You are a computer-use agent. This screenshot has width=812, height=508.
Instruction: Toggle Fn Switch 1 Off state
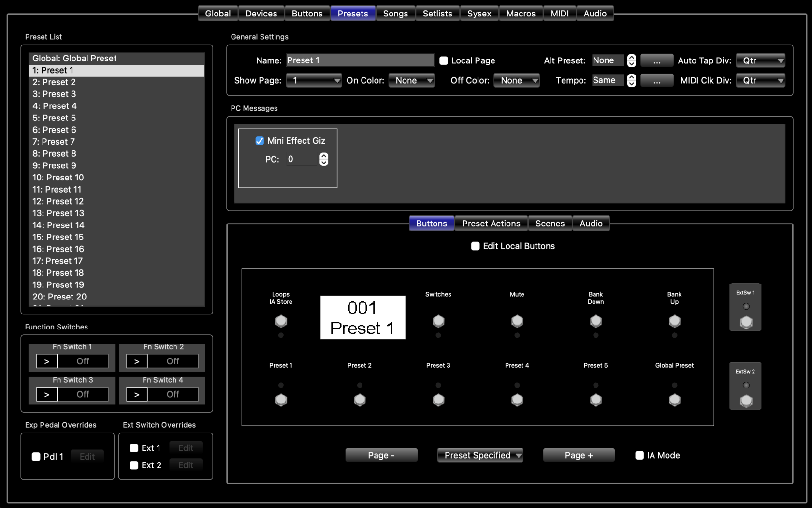[x=83, y=361]
